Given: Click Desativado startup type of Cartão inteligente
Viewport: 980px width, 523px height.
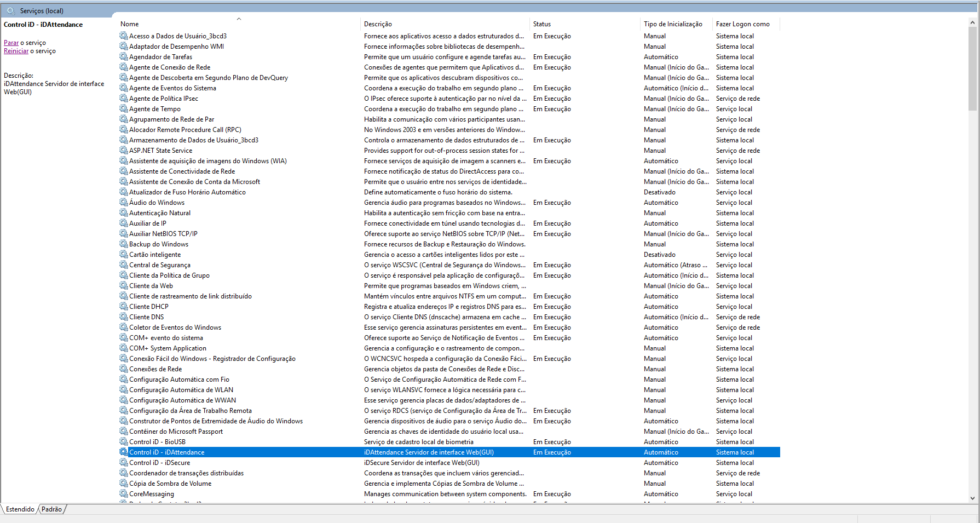Looking at the screenshot, I should 660,255.
